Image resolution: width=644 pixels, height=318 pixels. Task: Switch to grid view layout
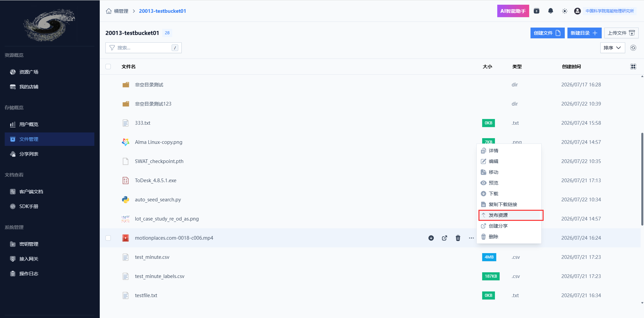pos(633,67)
